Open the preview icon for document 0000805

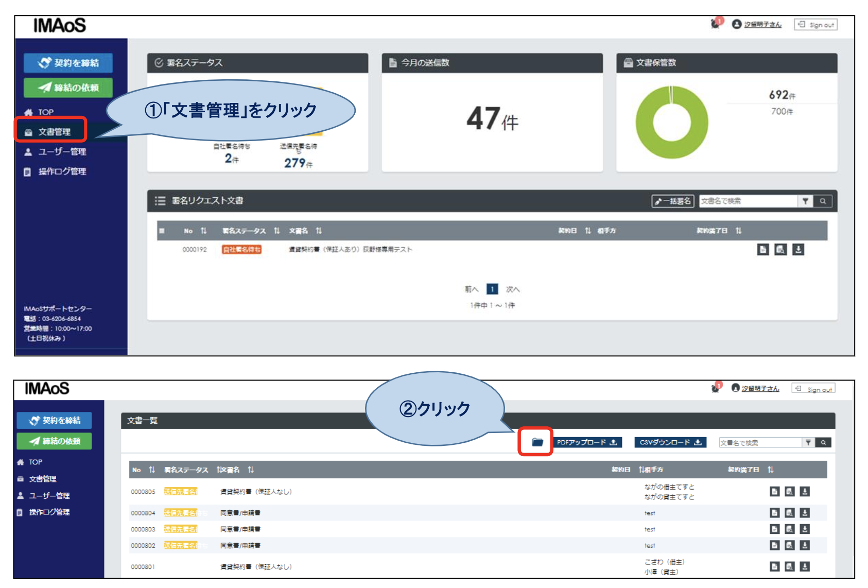pos(791,491)
